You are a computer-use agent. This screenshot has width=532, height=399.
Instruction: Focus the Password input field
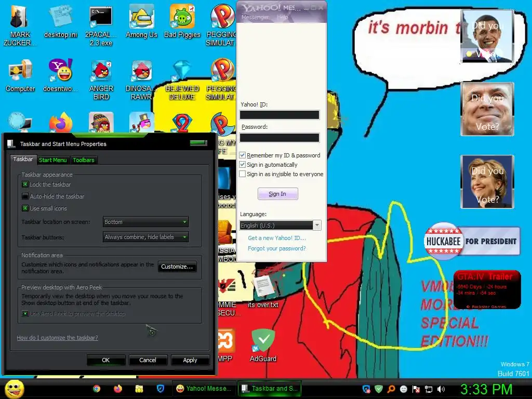pyautogui.click(x=280, y=137)
